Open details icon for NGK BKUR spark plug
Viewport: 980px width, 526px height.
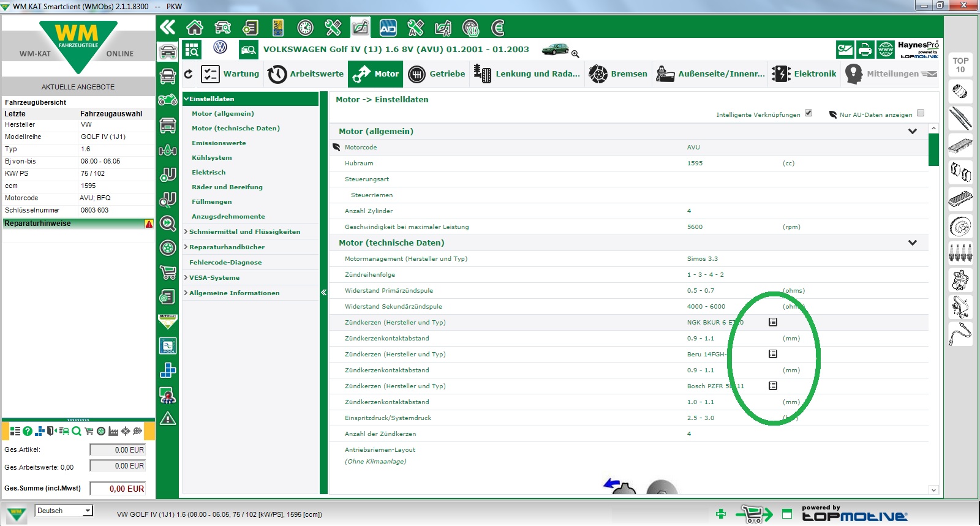coord(773,322)
